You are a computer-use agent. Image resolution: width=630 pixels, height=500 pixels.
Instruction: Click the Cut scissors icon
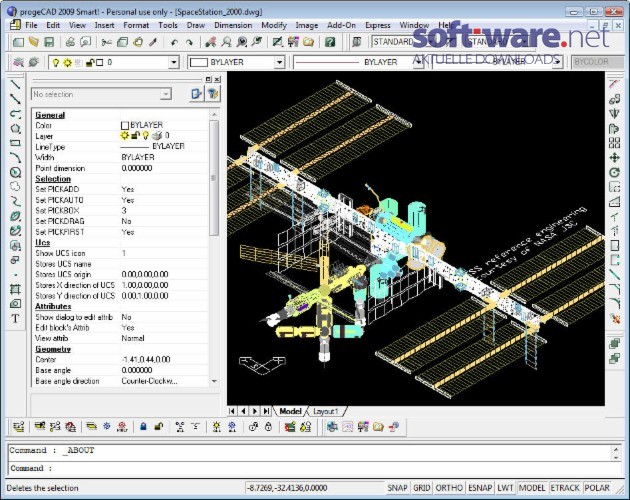[x=106, y=42]
